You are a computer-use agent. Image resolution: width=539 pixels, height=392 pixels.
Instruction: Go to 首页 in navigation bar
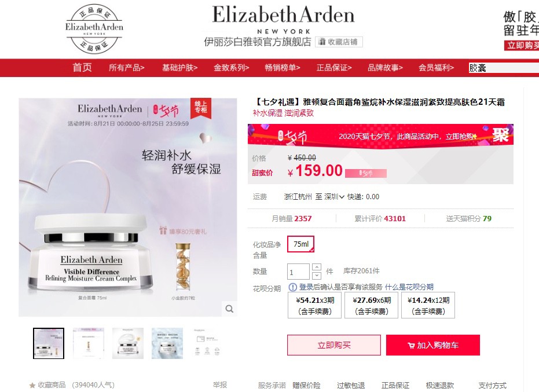coord(82,67)
